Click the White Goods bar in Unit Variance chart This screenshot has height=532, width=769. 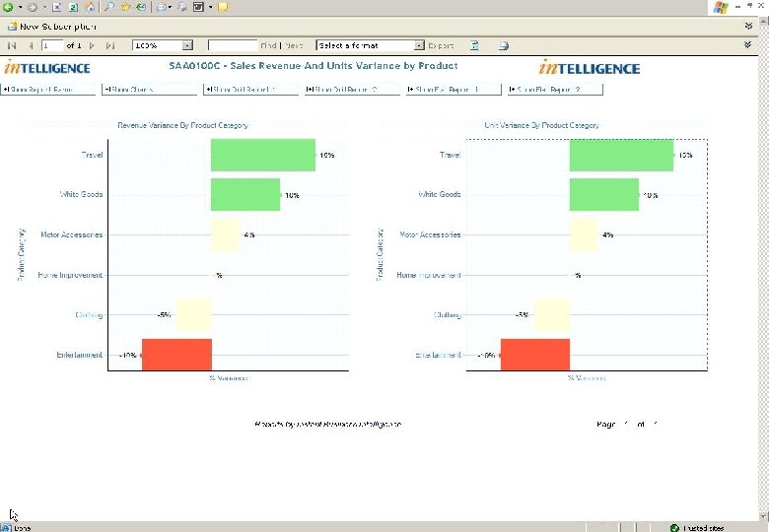tap(604, 195)
